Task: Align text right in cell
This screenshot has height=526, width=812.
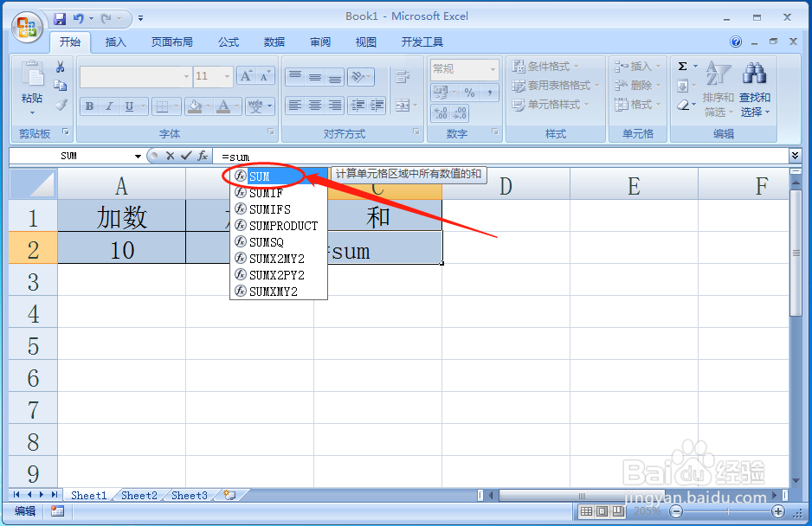Action: click(334, 106)
